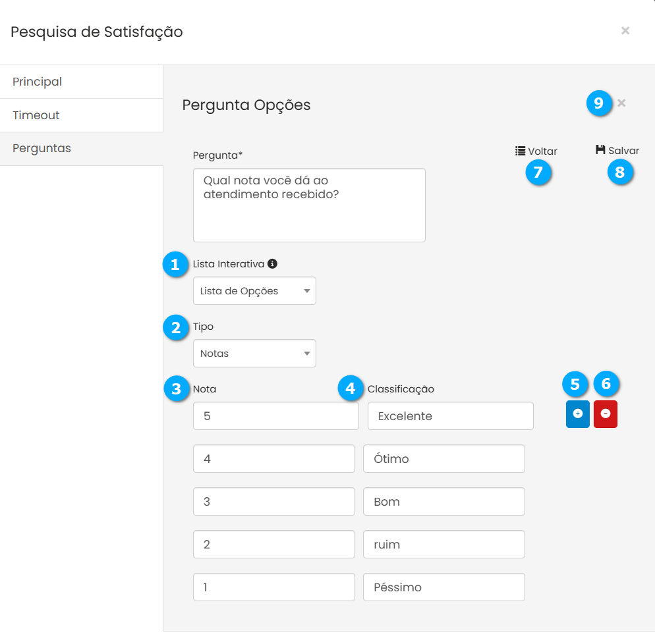Click the blue add row button
Screen dimensions: 655x644
578,414
